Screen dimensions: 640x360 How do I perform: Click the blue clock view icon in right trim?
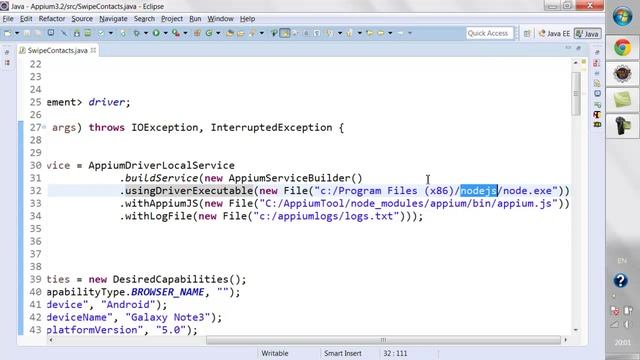pyautogui.click(x=597, y=93)
